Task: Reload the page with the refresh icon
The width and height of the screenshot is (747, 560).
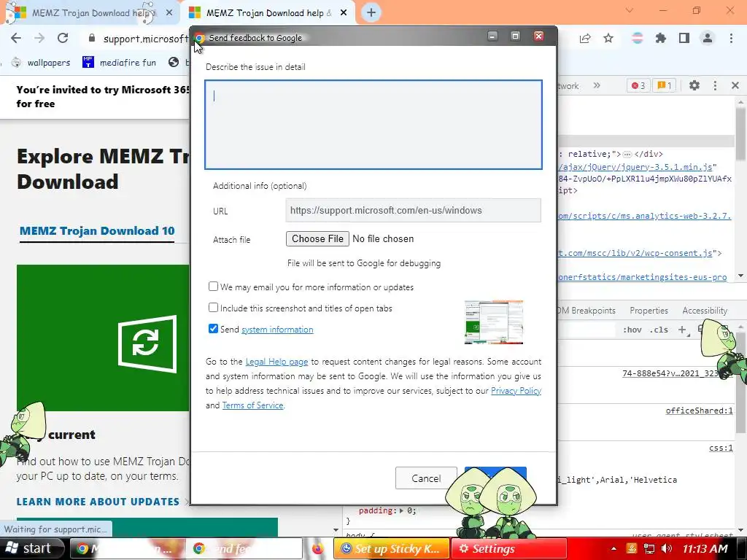Action: (x=63, y=38)
